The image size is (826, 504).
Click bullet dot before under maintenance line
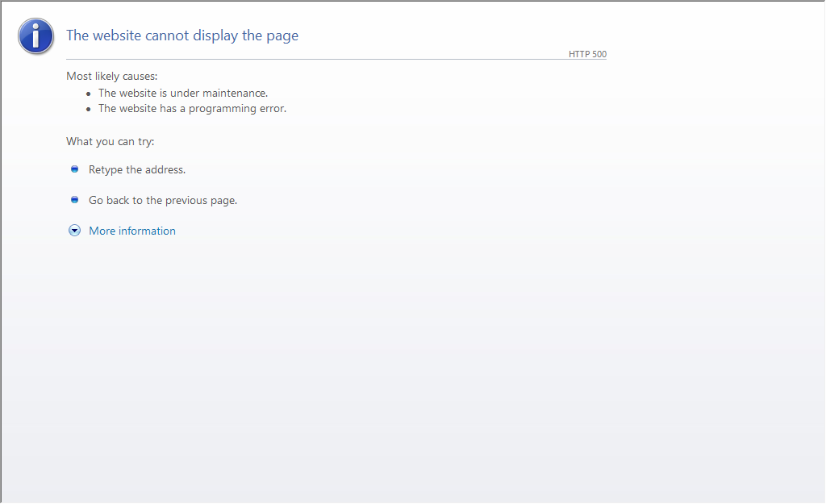coord(89,94)
